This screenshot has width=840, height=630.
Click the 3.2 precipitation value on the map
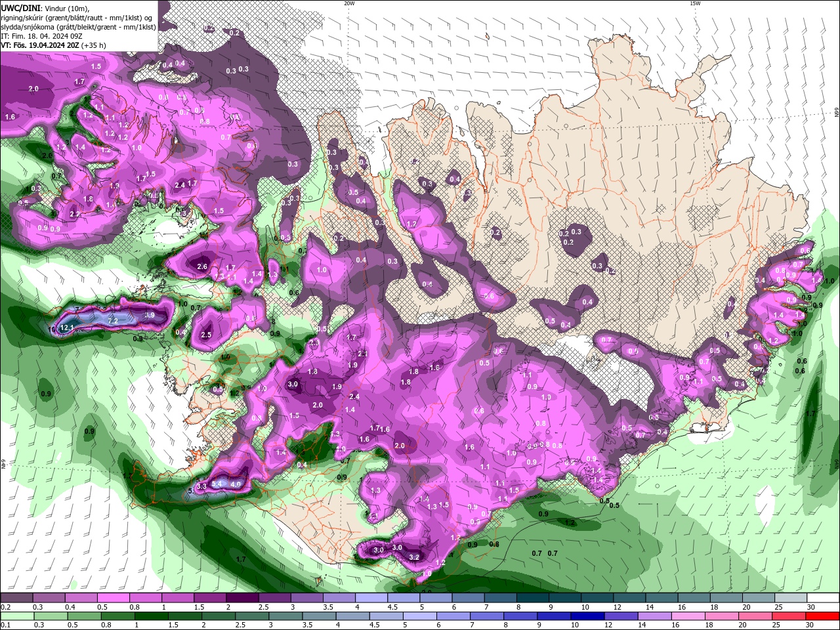coord(414,557)
